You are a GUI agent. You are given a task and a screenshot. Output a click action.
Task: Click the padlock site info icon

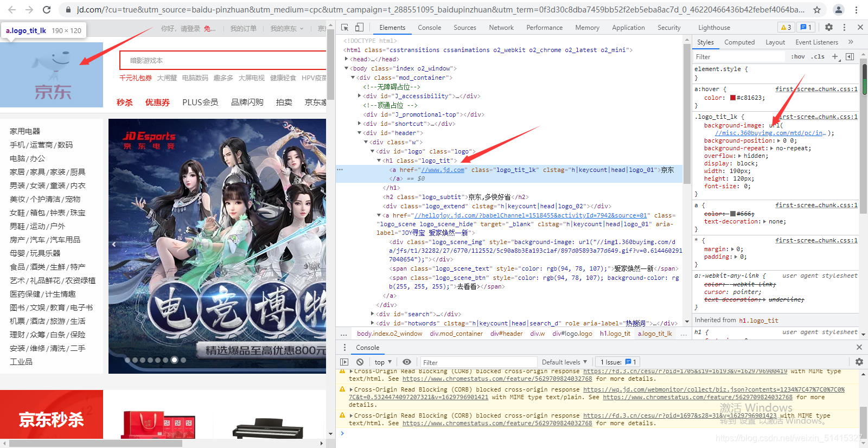(68, 10)
